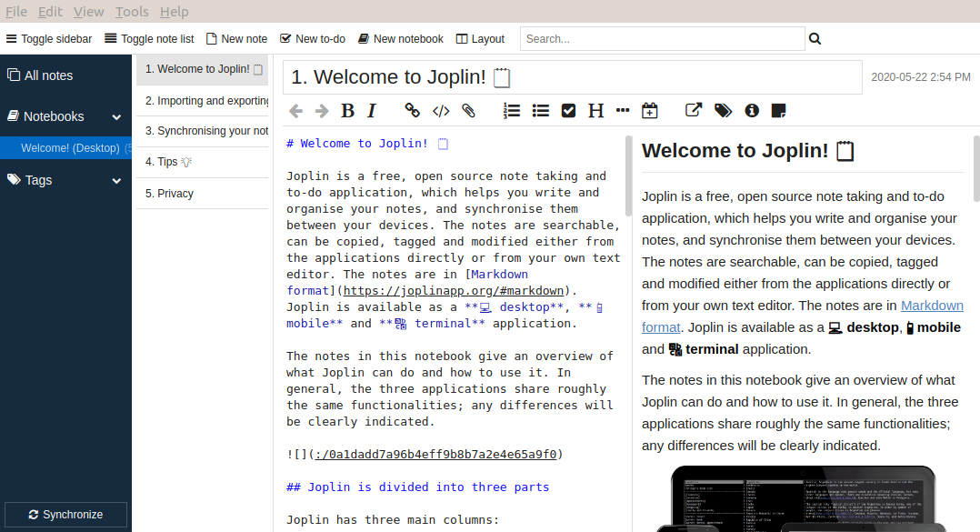Open the note tags icon
Screen dimensions: 980x532
coord(723,111)
